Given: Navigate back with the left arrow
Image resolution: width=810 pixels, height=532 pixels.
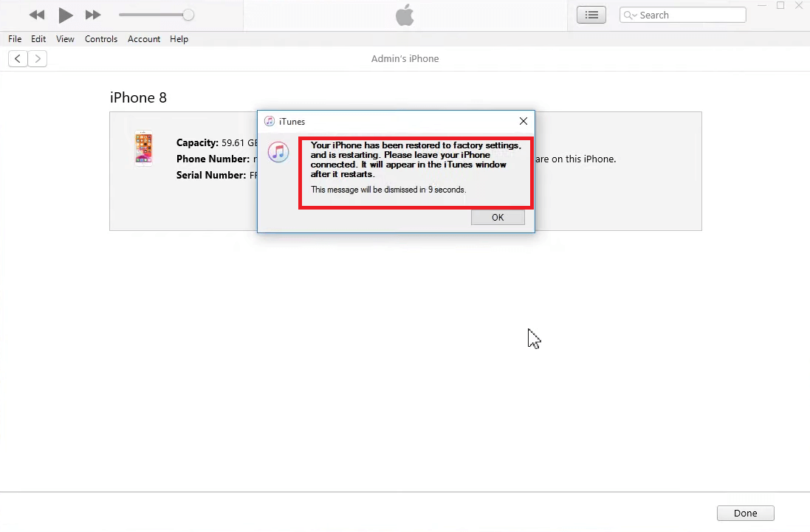Looking at the screenshot, I should click(17, 58).
